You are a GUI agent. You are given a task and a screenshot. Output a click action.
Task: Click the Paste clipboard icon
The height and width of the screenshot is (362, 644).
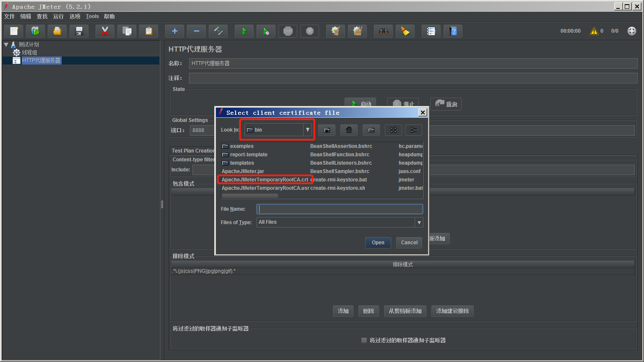148,31
